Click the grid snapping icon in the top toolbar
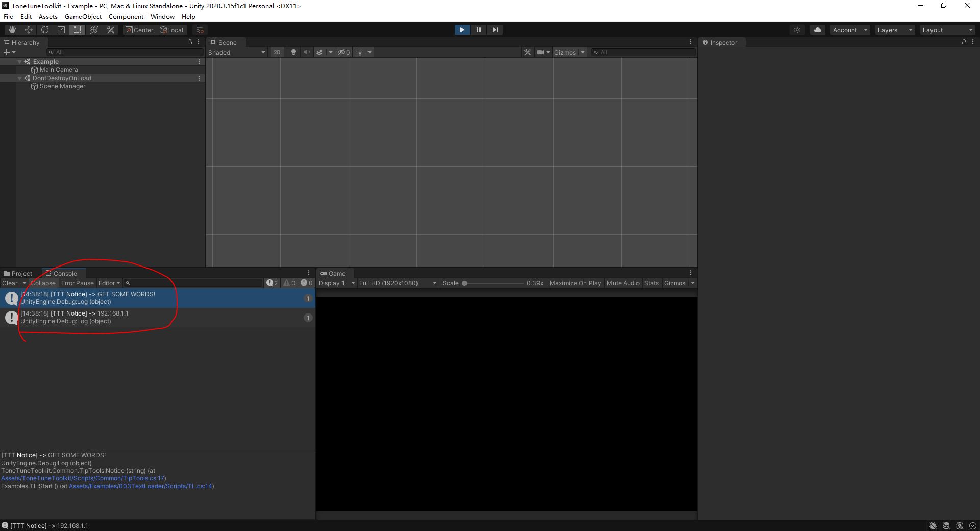This screenshot has height=531, width=980. pyautogui.click(x=200, y=30)
